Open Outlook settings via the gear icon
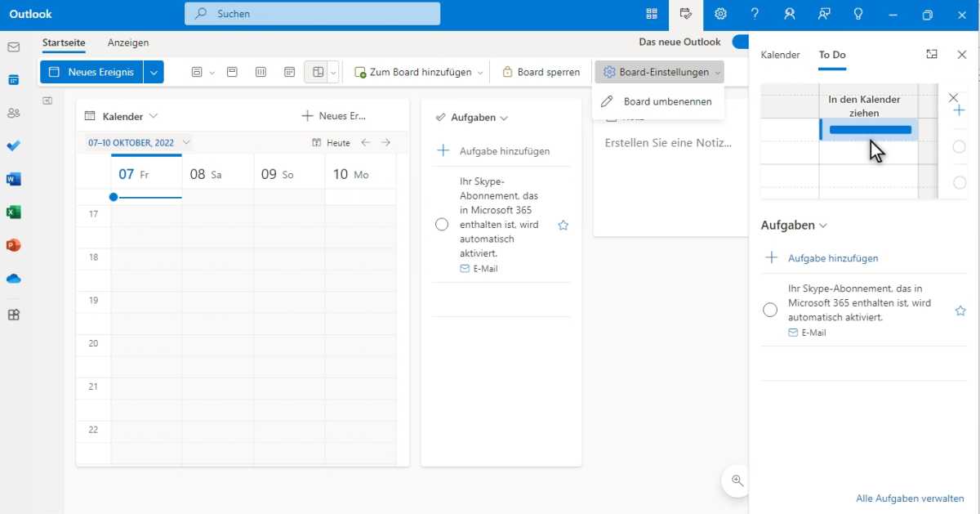 pyautogui.click(x=720, y=14)
